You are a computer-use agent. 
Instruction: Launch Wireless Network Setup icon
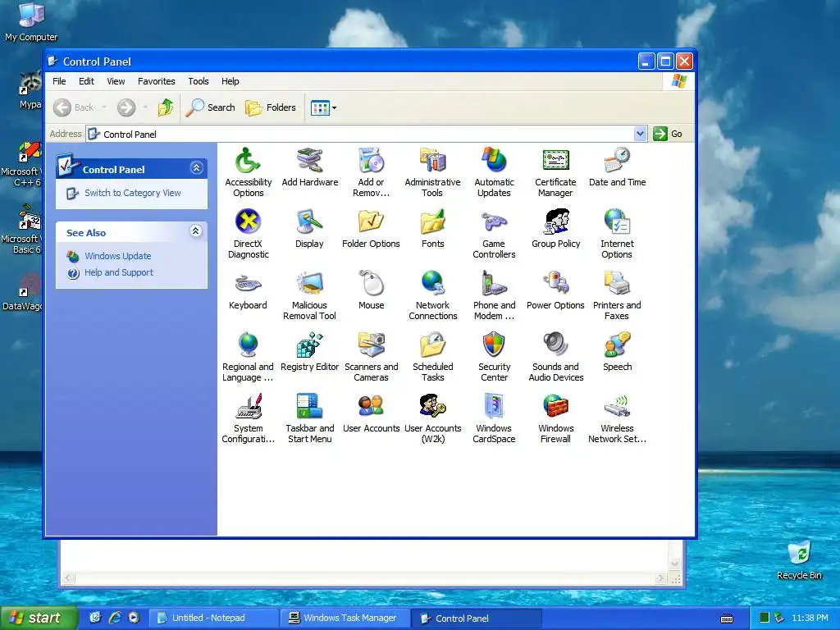[x=617, y=418]
